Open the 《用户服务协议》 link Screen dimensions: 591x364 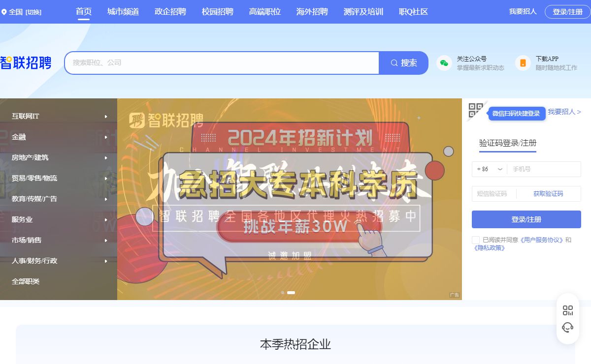pyautogui.click(x=542, y=240)
